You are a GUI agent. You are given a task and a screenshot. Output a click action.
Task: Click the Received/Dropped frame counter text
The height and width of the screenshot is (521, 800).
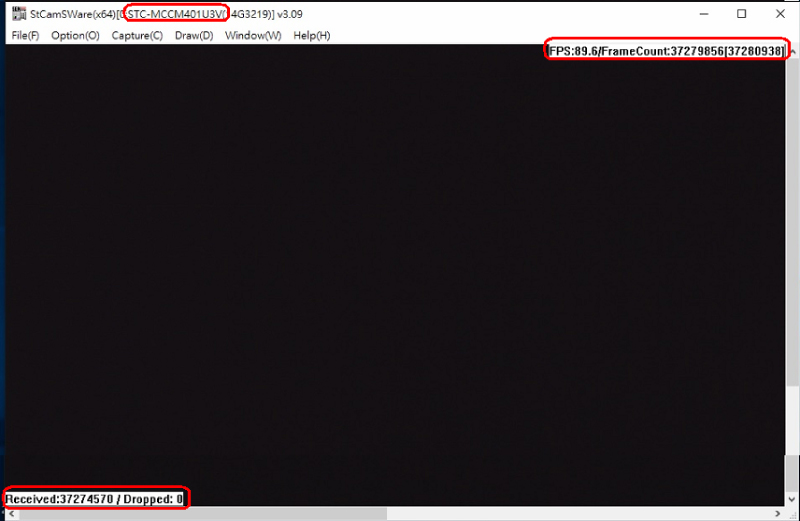click(95, 498)
